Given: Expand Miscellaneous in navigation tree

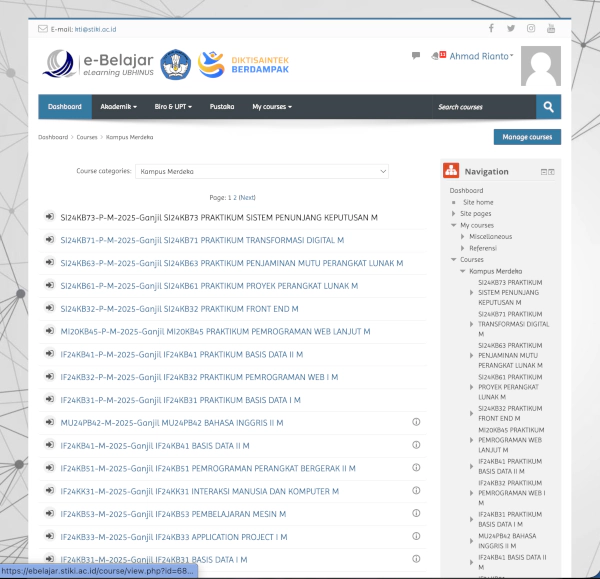Looking at the screenshot, I should coord(463,236).
